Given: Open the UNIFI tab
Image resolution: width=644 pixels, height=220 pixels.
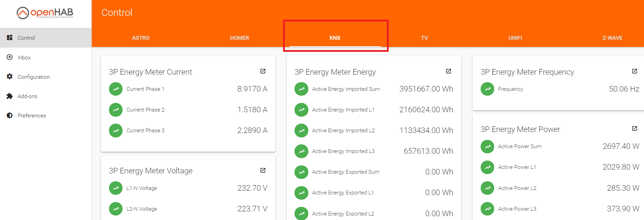Looking at the screenshot, I should pyautogui.click(x=515, y=38).
